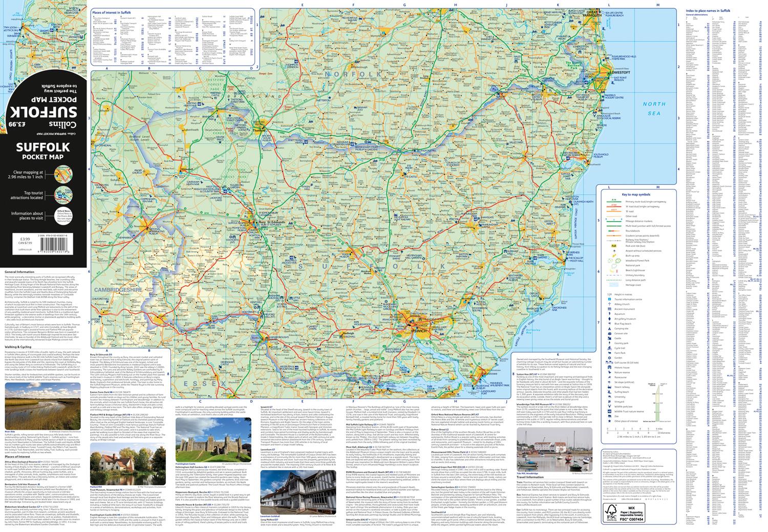Toggle the Long distance path line symbol
This screenshot has width=768, height=532.
tap(613, 280)
